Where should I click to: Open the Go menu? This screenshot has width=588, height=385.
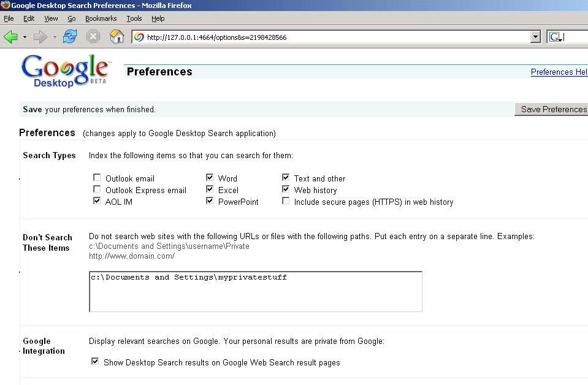tap(72, 18)
